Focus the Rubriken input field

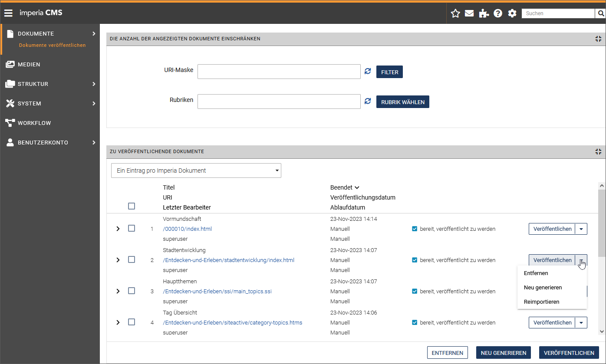(279, 102)
